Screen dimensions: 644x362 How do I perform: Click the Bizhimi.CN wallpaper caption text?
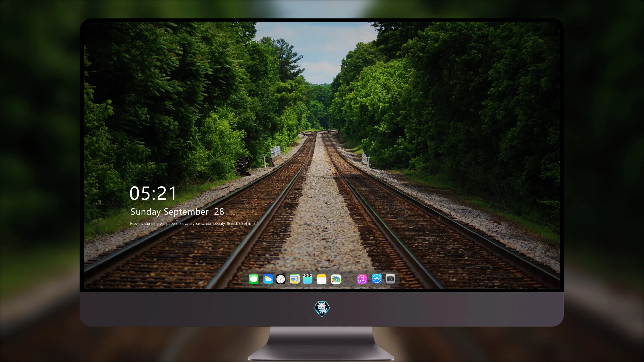[x=195, y=223]
